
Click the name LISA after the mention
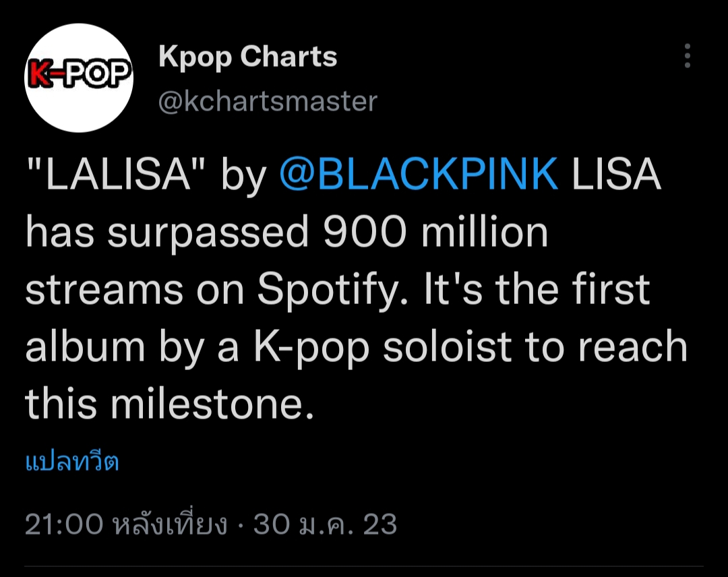(x=615, y=175)
